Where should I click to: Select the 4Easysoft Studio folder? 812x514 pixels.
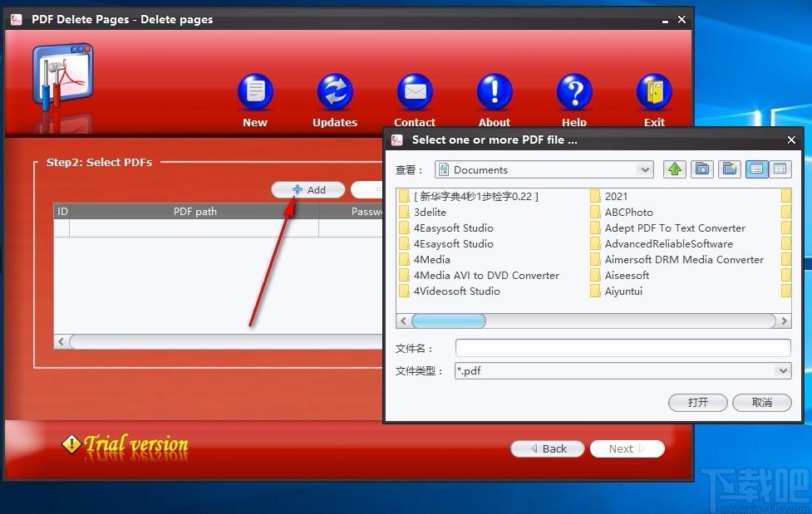click(x=446, y=228)
